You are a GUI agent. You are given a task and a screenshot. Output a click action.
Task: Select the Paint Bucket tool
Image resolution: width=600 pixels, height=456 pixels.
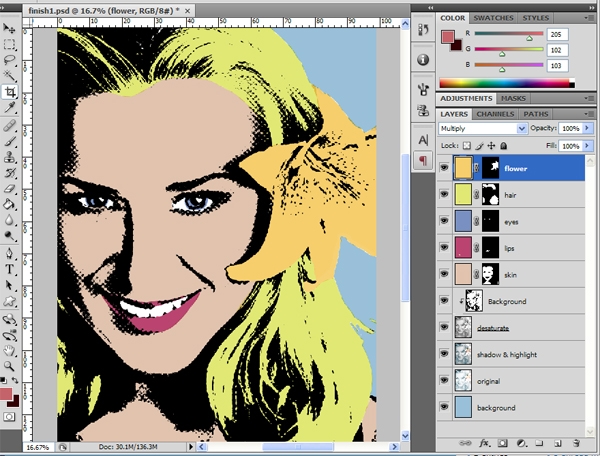tap(9, 204)
